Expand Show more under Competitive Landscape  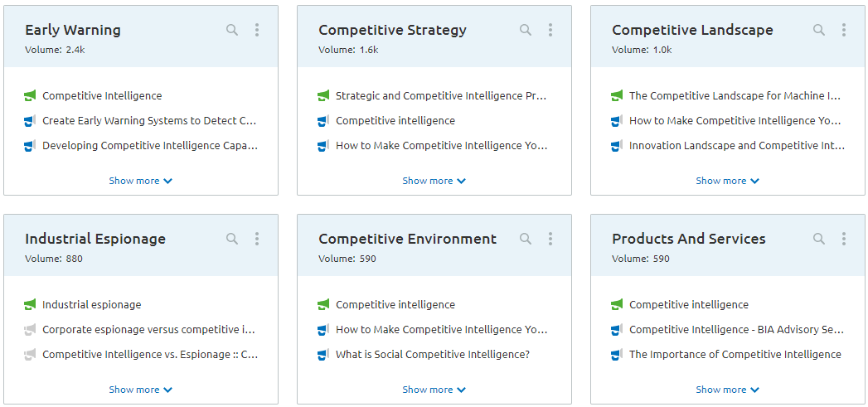(727, 181)
